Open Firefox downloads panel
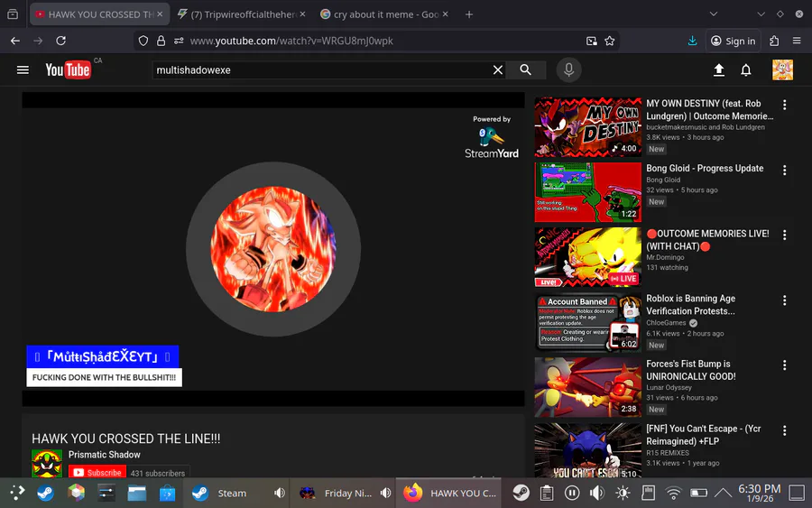This screenshot has height=508, width=812. 692,41
